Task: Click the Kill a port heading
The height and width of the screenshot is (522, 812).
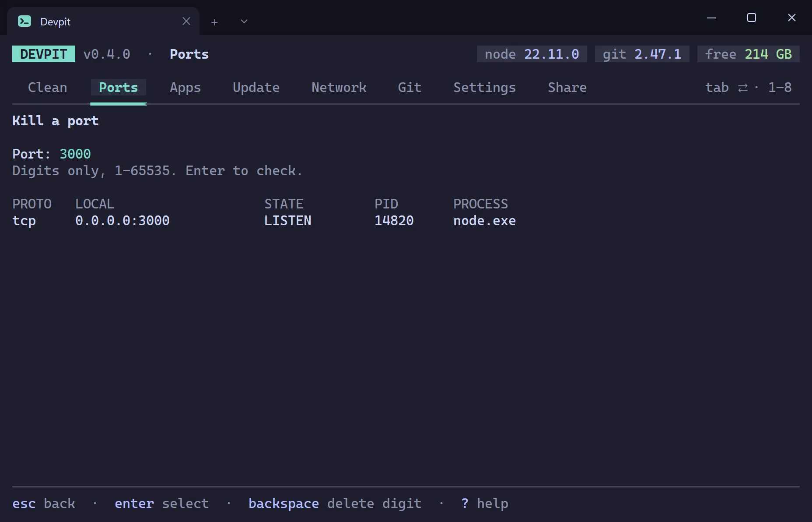Action: [x=56, y=121]
